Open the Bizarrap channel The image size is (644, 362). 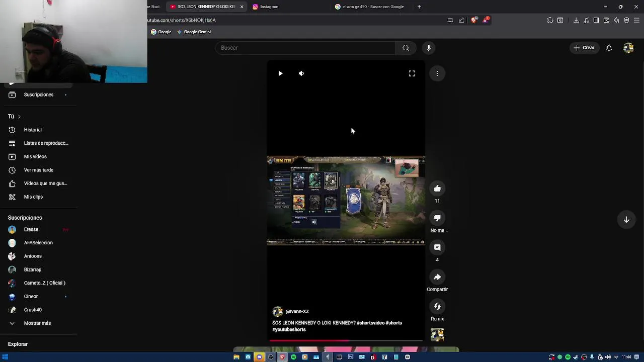point(38,269)
